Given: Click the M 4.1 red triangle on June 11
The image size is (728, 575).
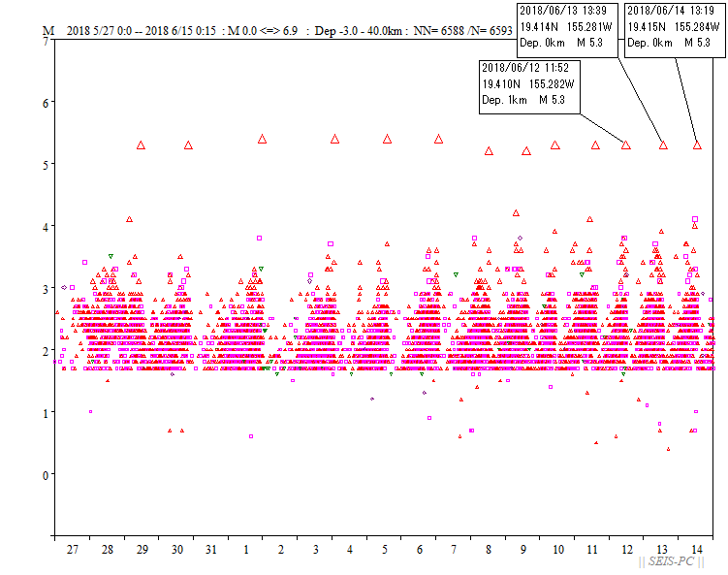Looking at the screenshot, I should coord(589,219).
